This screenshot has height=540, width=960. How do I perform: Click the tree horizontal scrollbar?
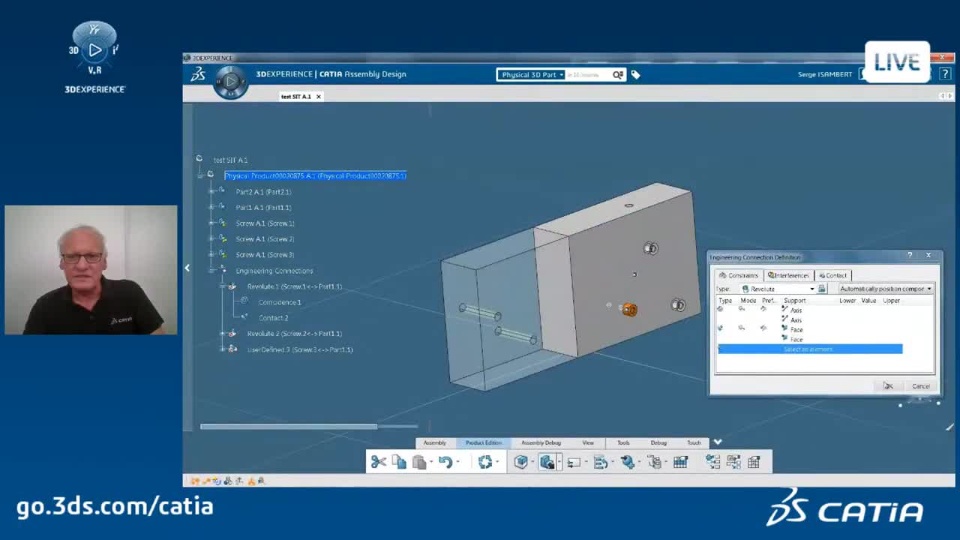point(288,427)
